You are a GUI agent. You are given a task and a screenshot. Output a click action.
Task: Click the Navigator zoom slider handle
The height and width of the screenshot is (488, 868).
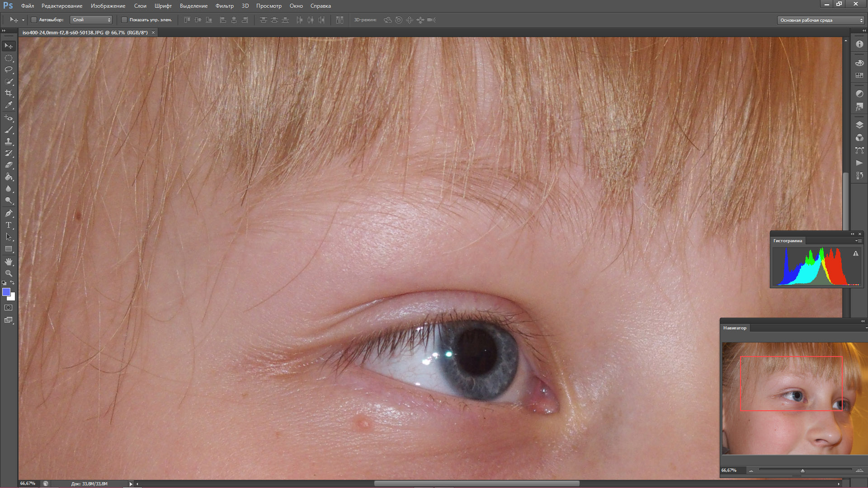802,471
